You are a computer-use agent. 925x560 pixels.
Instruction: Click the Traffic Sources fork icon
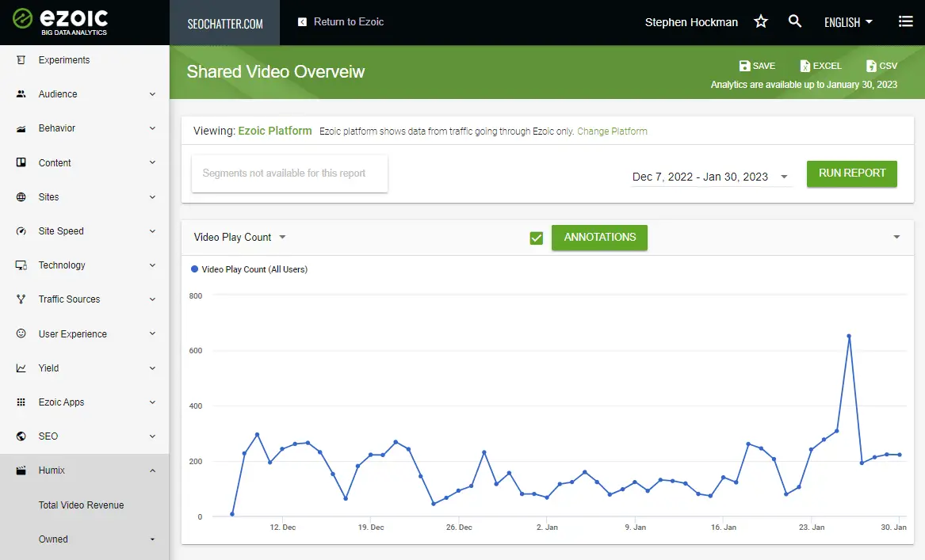coord(21,299)
